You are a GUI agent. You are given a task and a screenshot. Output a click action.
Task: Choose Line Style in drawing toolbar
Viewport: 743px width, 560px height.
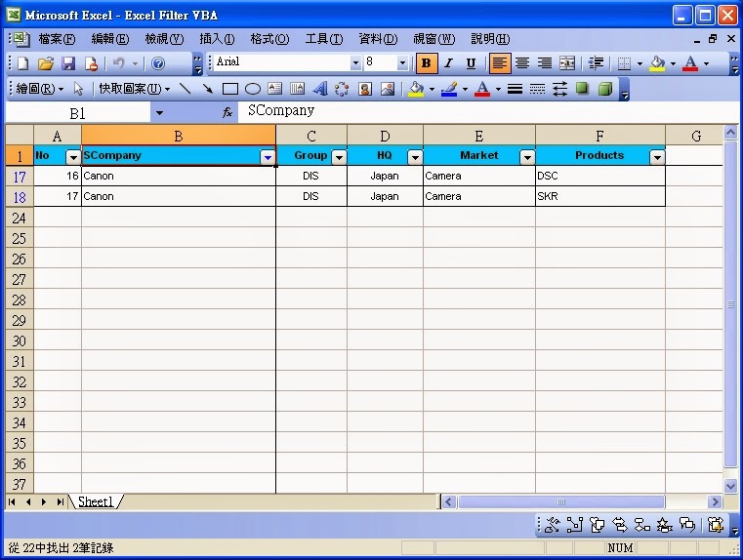point(515,89)
